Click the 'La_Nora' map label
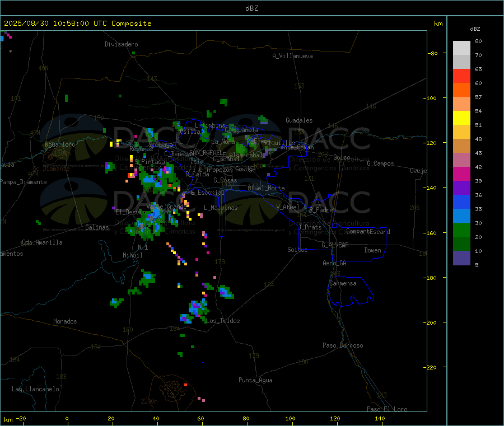This screenshot has height=426, width=504. pyautogui.click(x=223, y=142)
